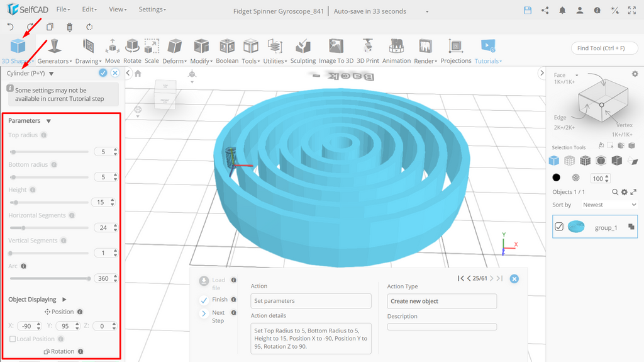This screenshot has height=362, width=644.
Task: Open the Generators tool icon
Action: [x=55, y=46]
